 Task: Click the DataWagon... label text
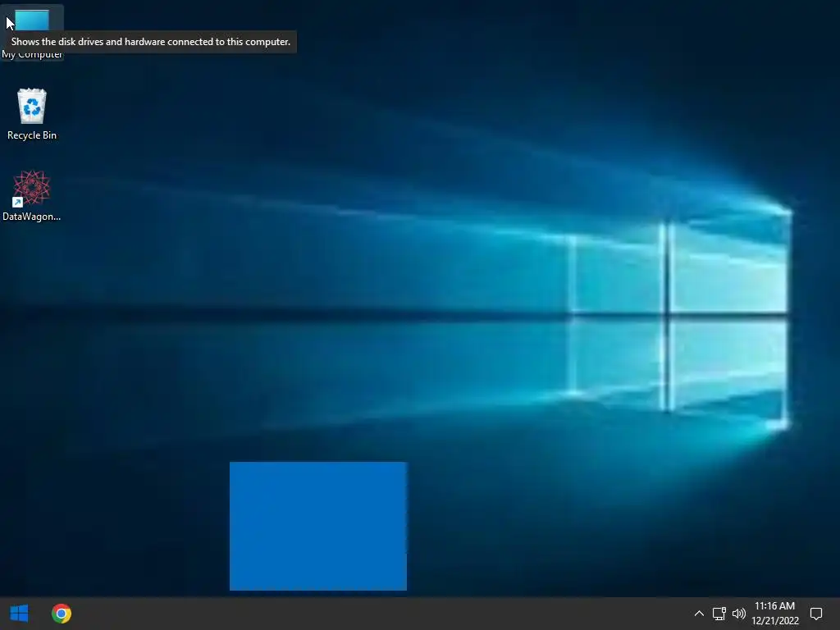click(x=32, y=217)
